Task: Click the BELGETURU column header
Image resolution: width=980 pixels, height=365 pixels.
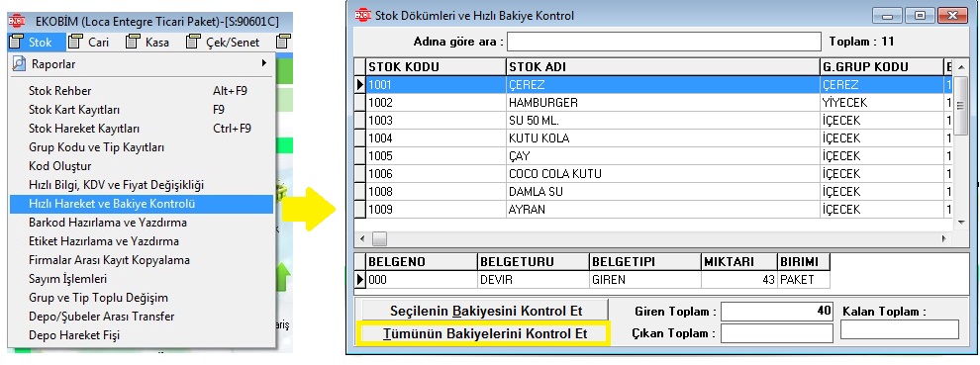Action: coord(534,262)
